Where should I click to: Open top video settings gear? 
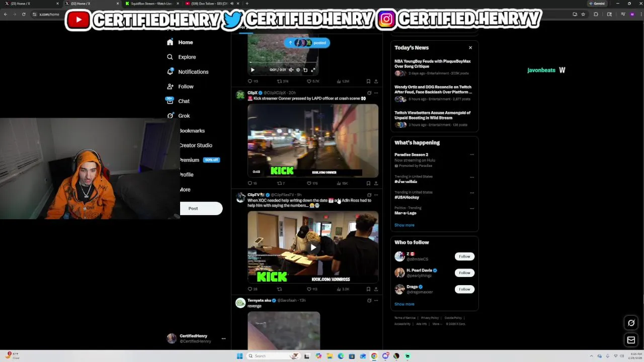pyautogui.click(x=298, y=70)
